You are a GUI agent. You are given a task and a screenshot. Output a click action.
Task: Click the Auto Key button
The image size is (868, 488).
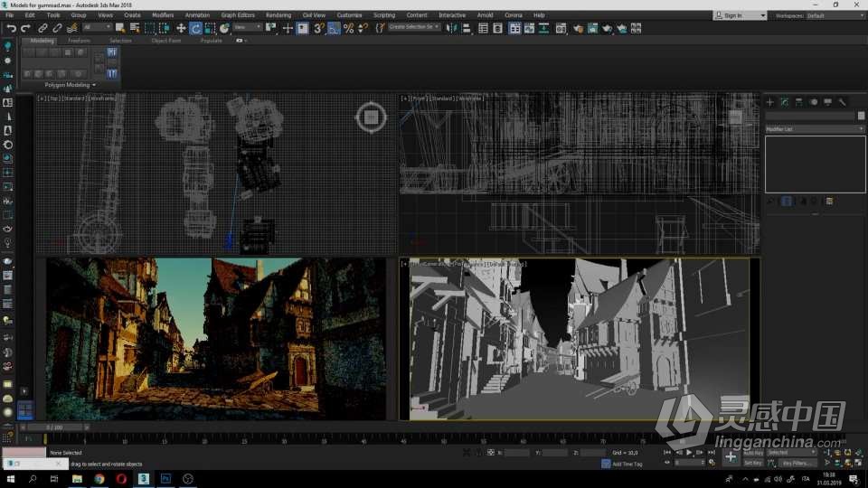pyautogui.click(x=753, y=453)
